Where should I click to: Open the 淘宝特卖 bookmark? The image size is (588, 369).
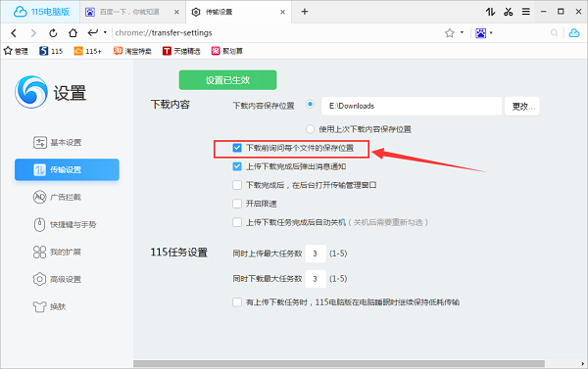tap(132, 51)
